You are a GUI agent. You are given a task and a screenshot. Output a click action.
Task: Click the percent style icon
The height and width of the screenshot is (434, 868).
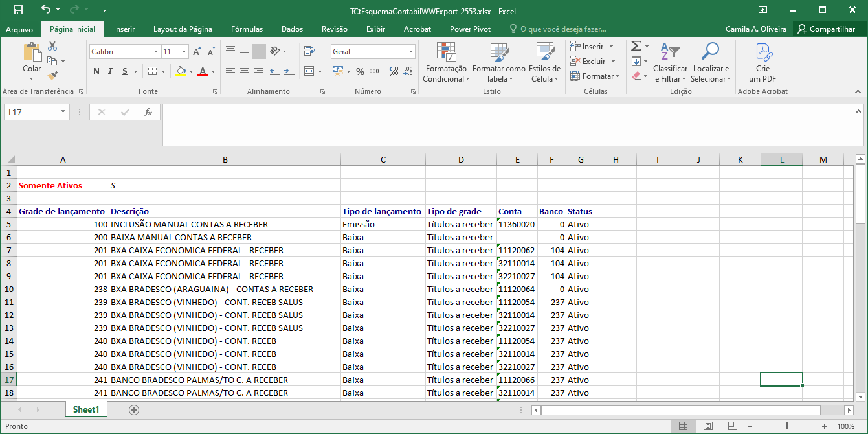pyautogui.click(x=360, y=71)
